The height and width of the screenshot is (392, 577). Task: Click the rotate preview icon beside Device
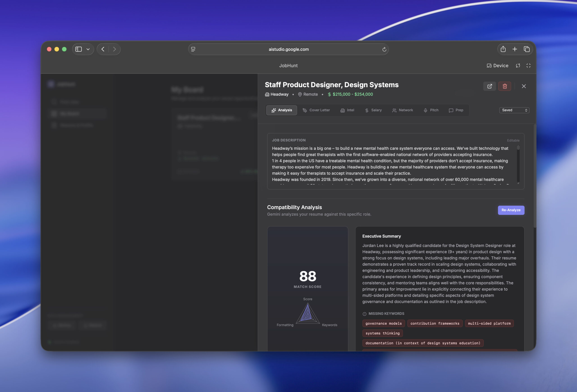coord(518,66)
